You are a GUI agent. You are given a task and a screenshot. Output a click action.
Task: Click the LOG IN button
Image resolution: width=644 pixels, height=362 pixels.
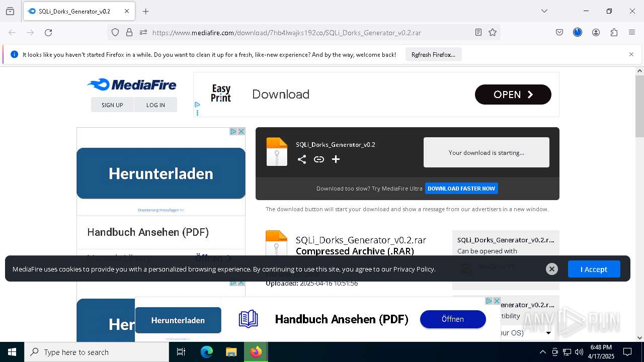click(155, 105)
